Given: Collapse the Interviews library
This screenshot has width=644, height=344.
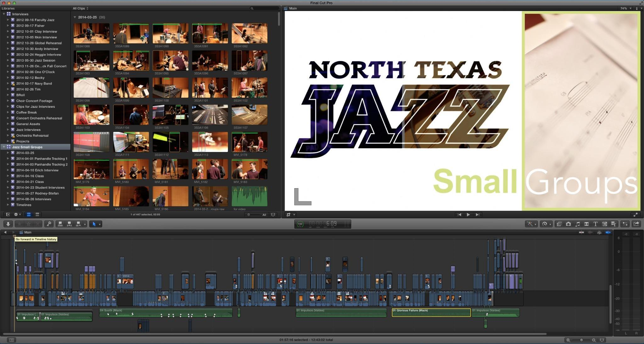Looking at the screenshot, I should (x=4, y=14).
